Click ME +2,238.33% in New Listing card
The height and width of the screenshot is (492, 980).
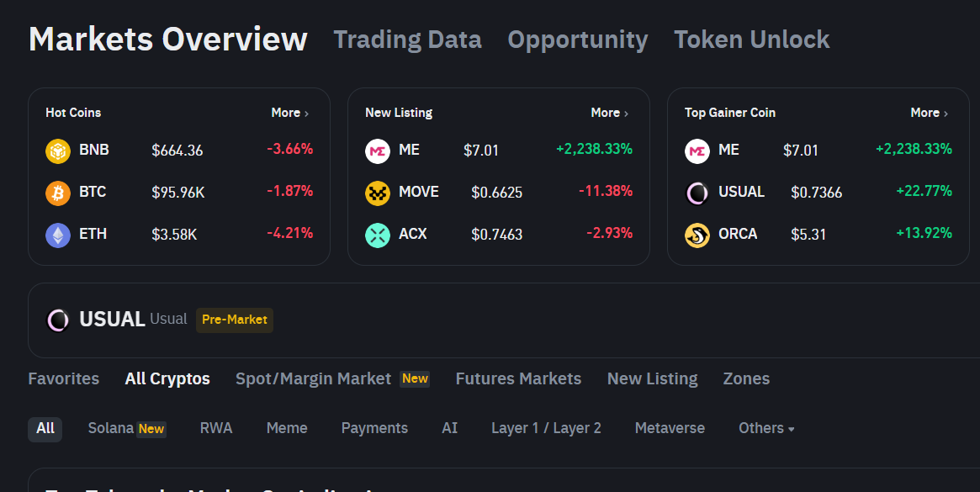(595, 150)
